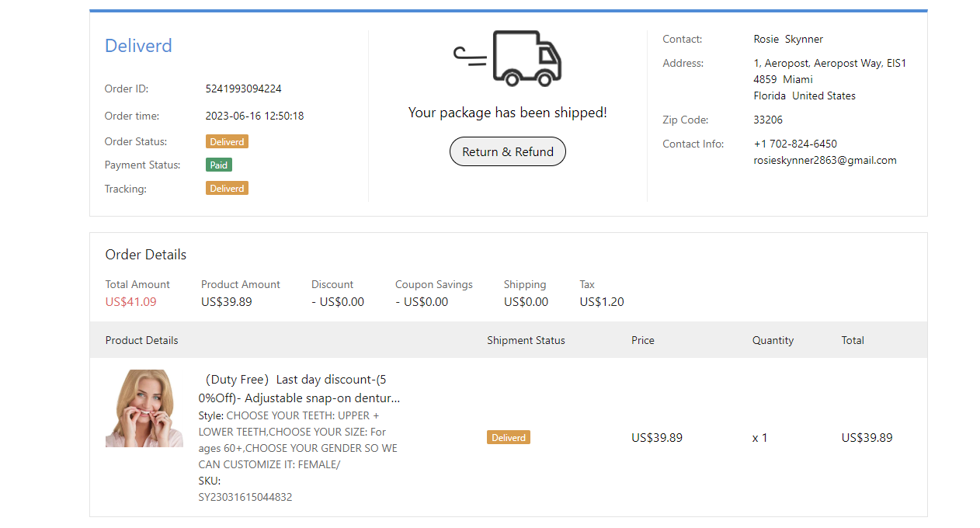The width and height of the screenshot is (980, 528).
Task: Click the phone number +1 702-824-6450
Action: (795, 144)
